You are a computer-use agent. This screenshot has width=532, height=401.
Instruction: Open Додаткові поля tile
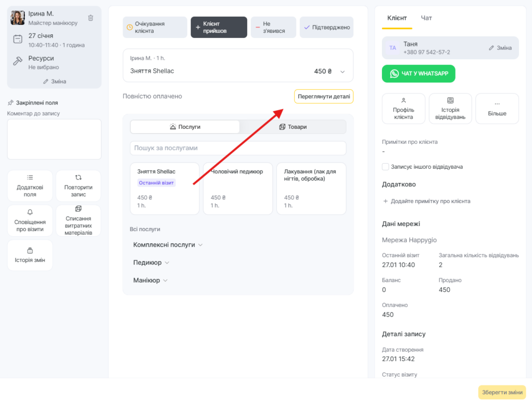click(30, 186)
